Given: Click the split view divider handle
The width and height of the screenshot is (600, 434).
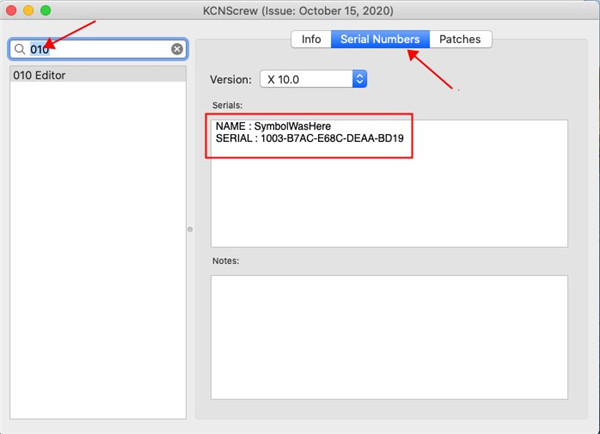Looking at the screenshot, I should (x=190, y=229).
